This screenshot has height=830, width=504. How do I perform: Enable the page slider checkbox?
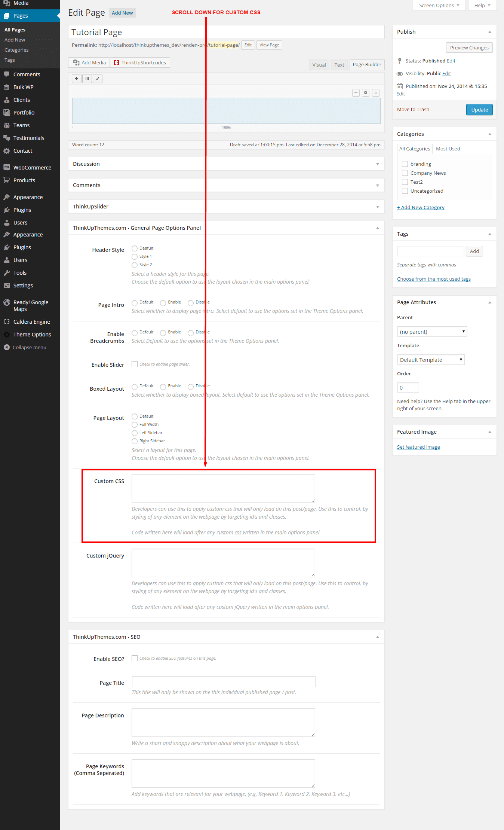135,364
